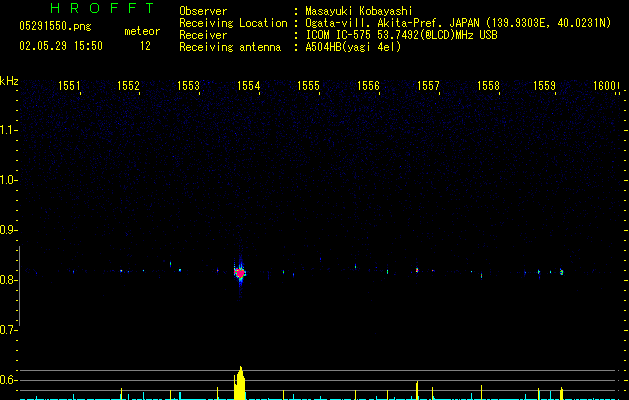The width and height of the screenshot is (629, 400).
Task: Click the 1600 time axis marker
Action: coord(604,86)
